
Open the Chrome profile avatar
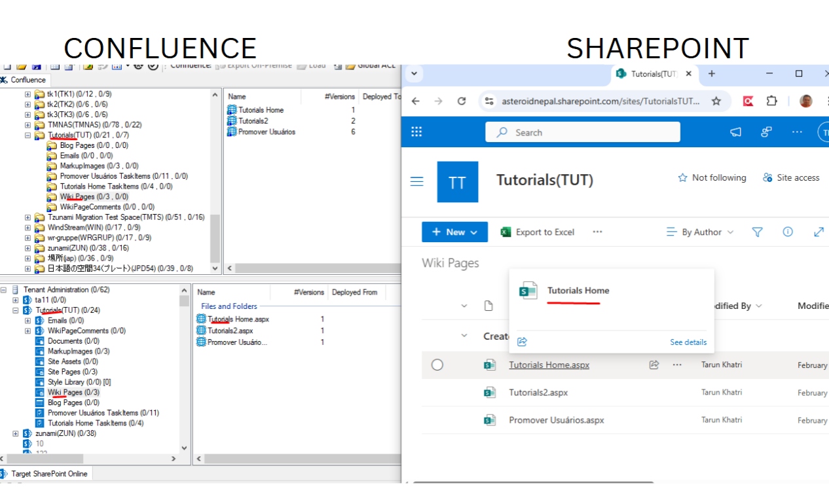click(x=806, y=101)
